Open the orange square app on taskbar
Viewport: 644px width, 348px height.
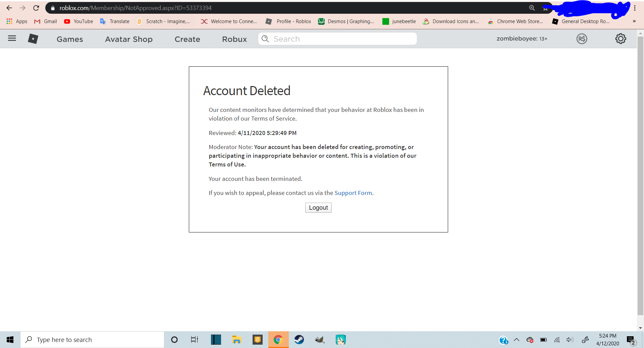tap(258, 340)
